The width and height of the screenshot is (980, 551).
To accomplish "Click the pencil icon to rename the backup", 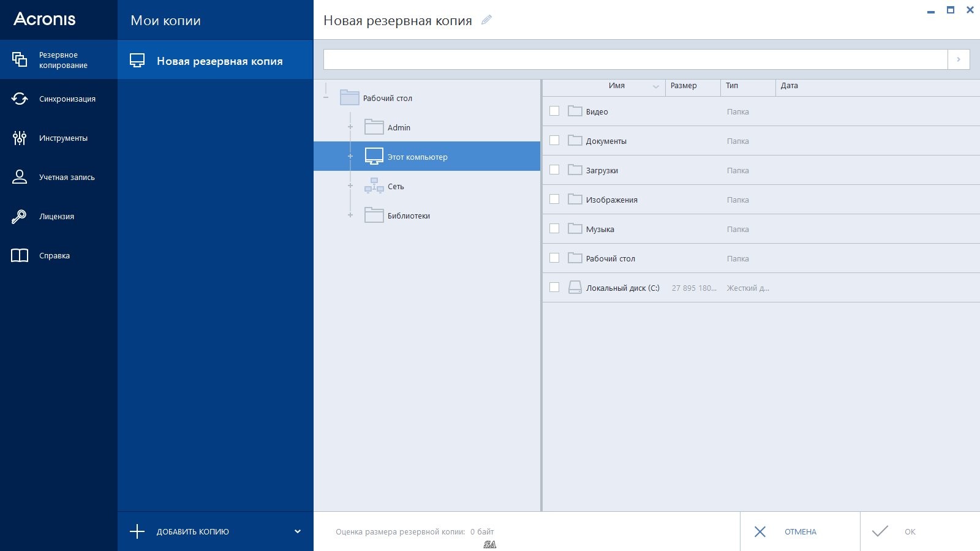I will pyautogui.click(x=486, y=20).
